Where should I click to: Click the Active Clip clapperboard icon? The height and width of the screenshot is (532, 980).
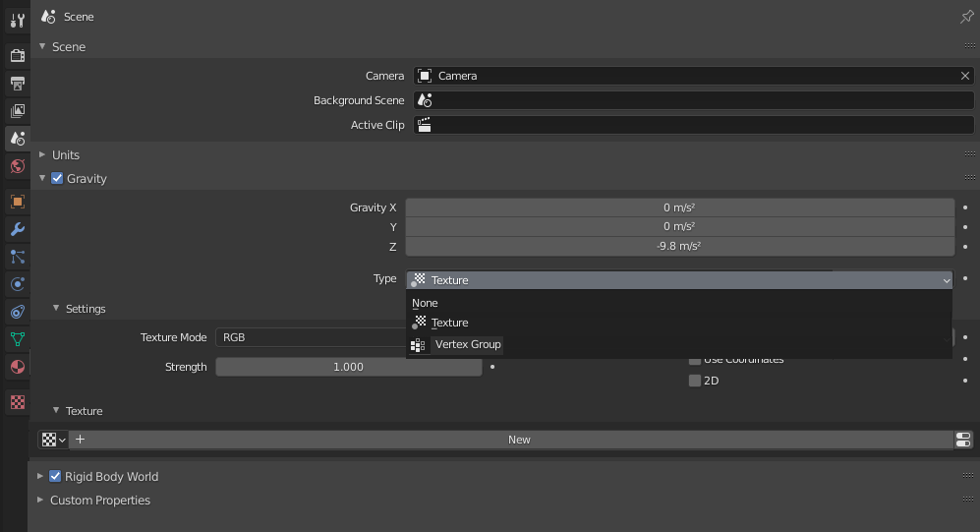pos(425,125)
